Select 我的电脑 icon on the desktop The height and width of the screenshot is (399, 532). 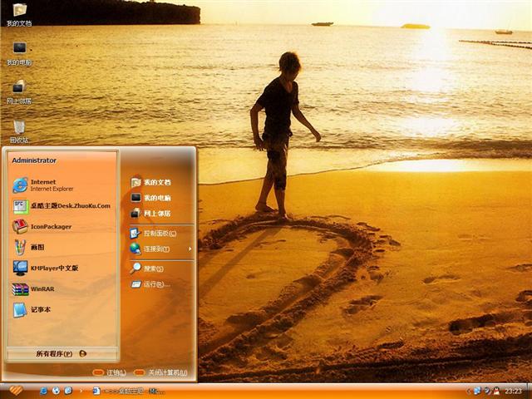tap(18, 52)
